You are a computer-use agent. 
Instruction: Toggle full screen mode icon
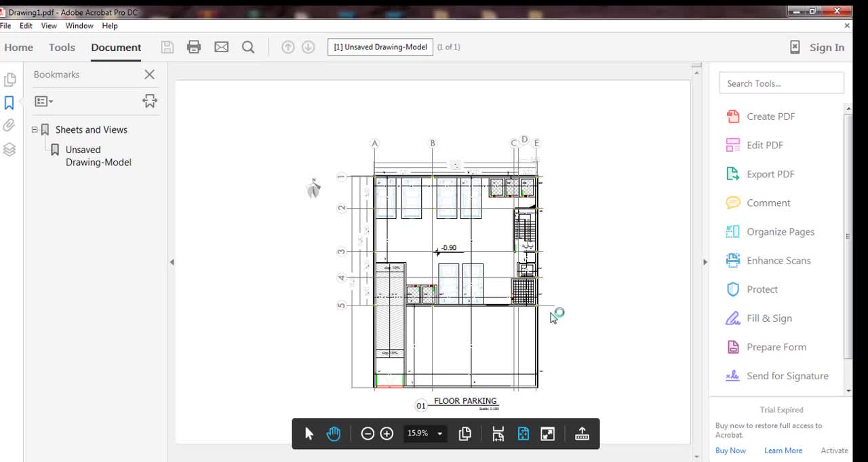point(548,434)
